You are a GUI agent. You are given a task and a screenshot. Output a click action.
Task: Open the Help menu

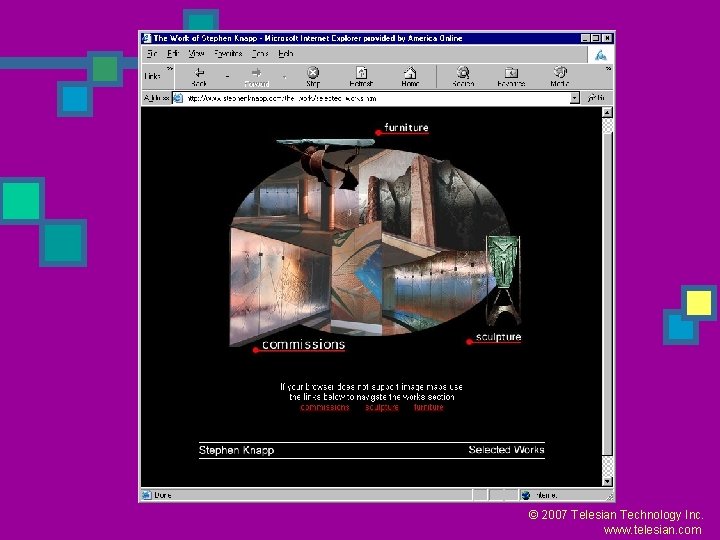click(286, 54)
